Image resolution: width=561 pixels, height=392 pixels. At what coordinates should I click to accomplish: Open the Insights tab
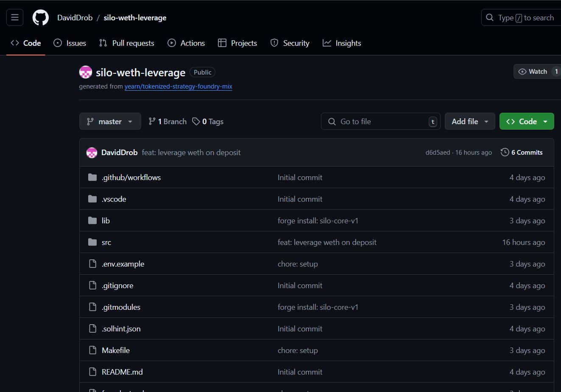tap(342, 43)
